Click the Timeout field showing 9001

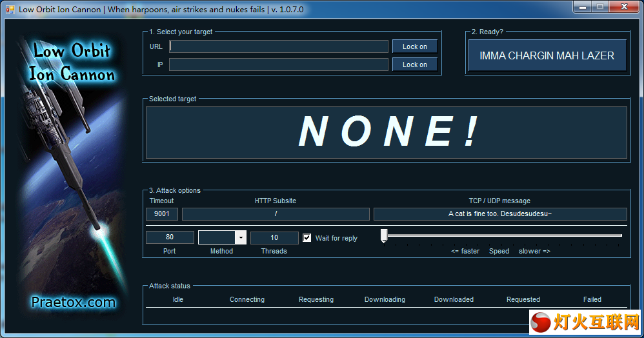pyautogui.click(x=162, y=214)
